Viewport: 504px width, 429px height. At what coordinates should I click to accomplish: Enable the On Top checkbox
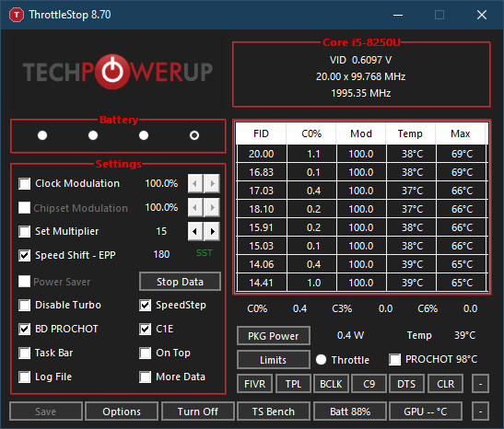[x=146, y=354]
